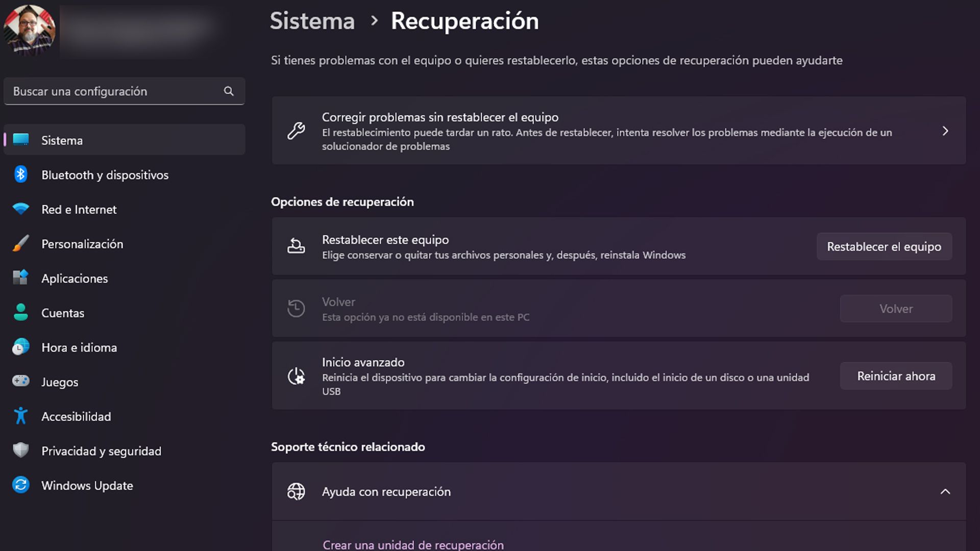Select the Bluetooth y dispositivos icon
This screenshot has width=980, height=551.
tap(21, 174)
